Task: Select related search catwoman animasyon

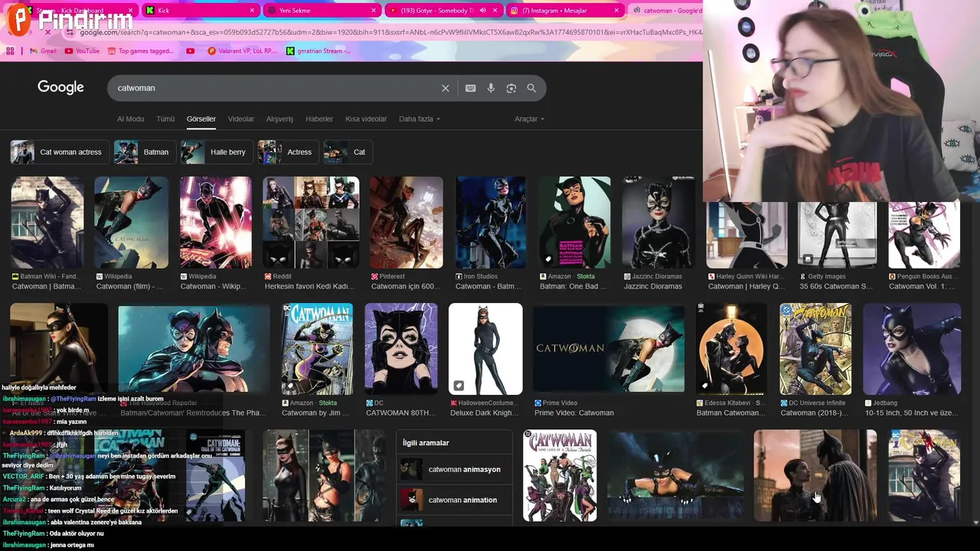Action: click(455, 469)
